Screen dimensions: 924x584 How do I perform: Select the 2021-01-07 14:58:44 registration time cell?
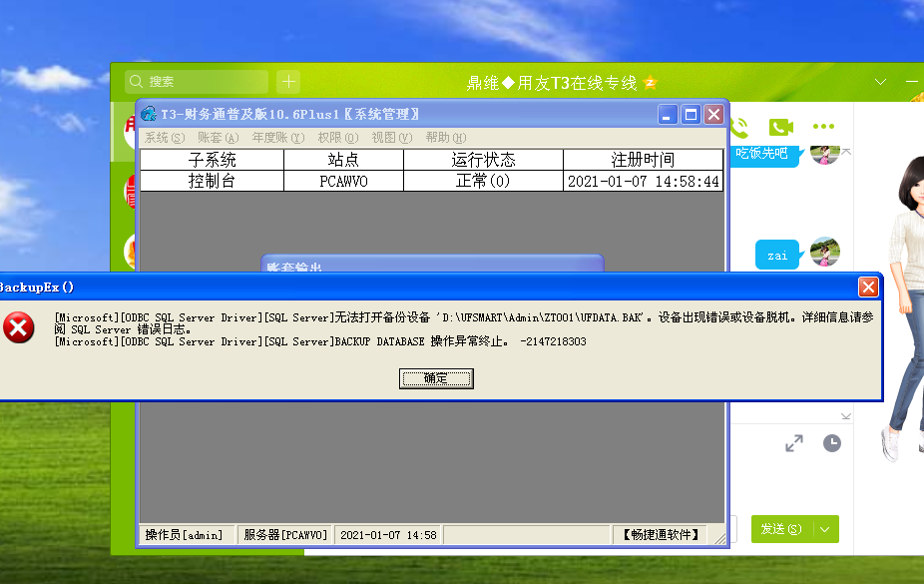click(643, 181)
